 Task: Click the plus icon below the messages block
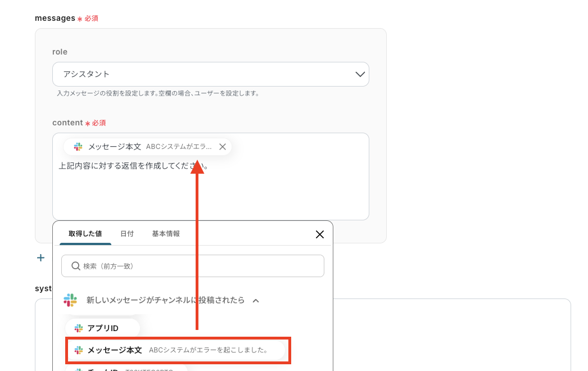tap(40, 257)
